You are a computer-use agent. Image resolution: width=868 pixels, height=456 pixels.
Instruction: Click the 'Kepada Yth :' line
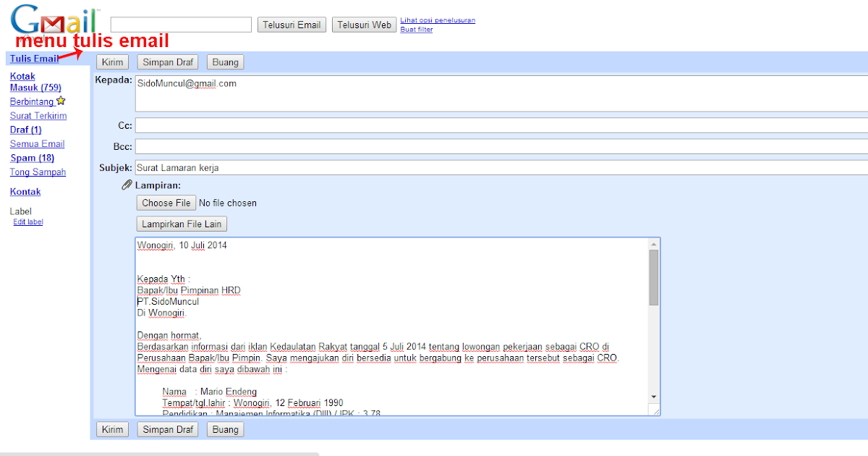coord(163,279)
